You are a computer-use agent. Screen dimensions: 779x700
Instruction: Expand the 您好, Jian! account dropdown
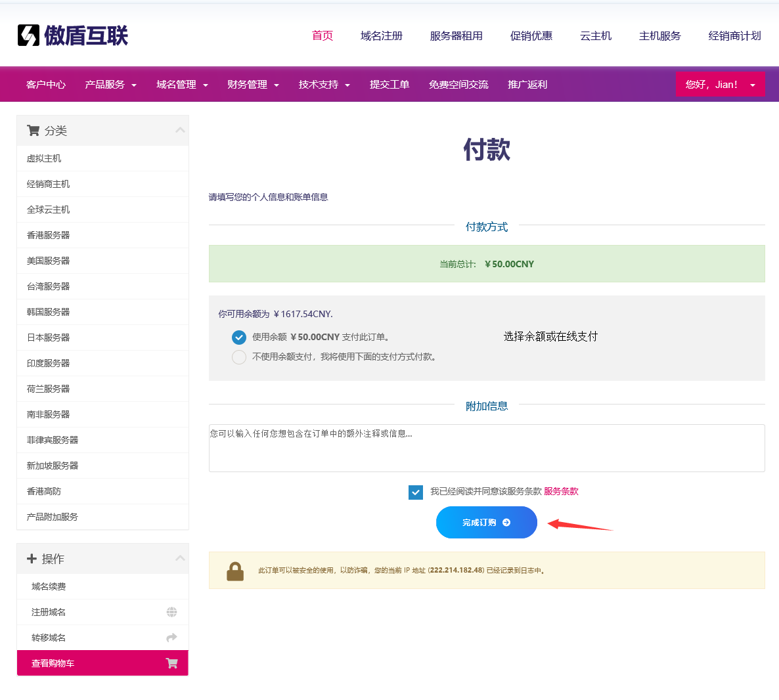point(720,85)
